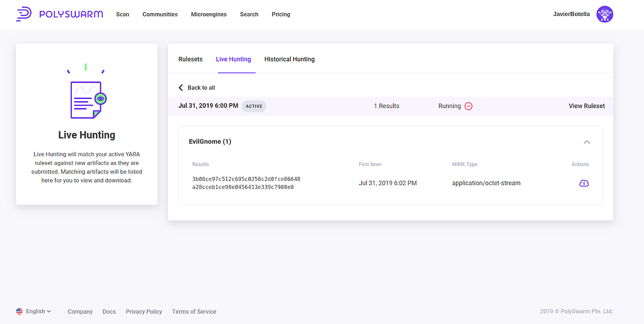Switch to the Rulesets tab

coord(190,59)
